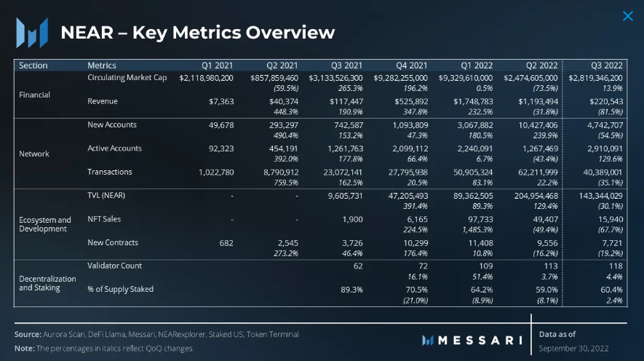644x361 pixels.
Task: Click the $7,363 revenue value
Action: tap(221, 101)
